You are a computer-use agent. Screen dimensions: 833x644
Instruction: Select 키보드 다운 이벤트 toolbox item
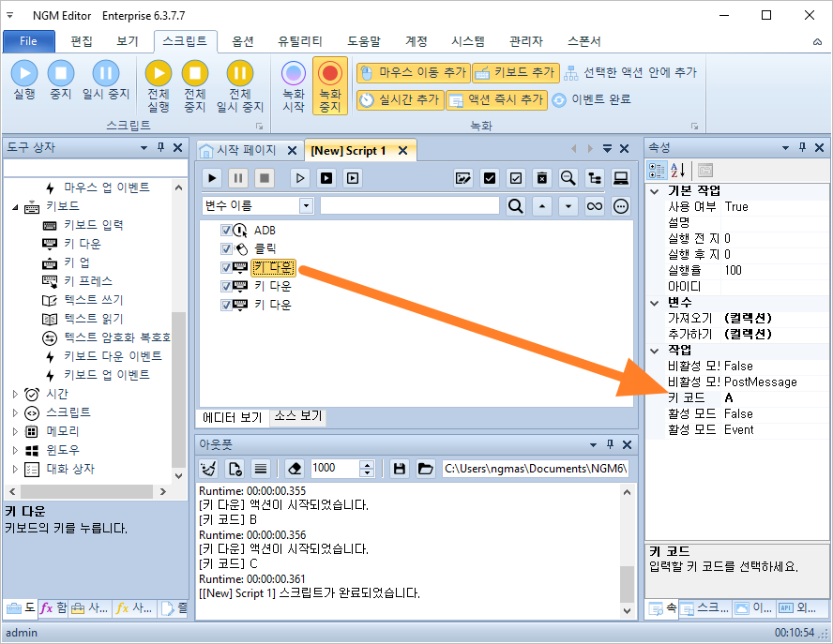pyautogui.click(x=113, y=356)
